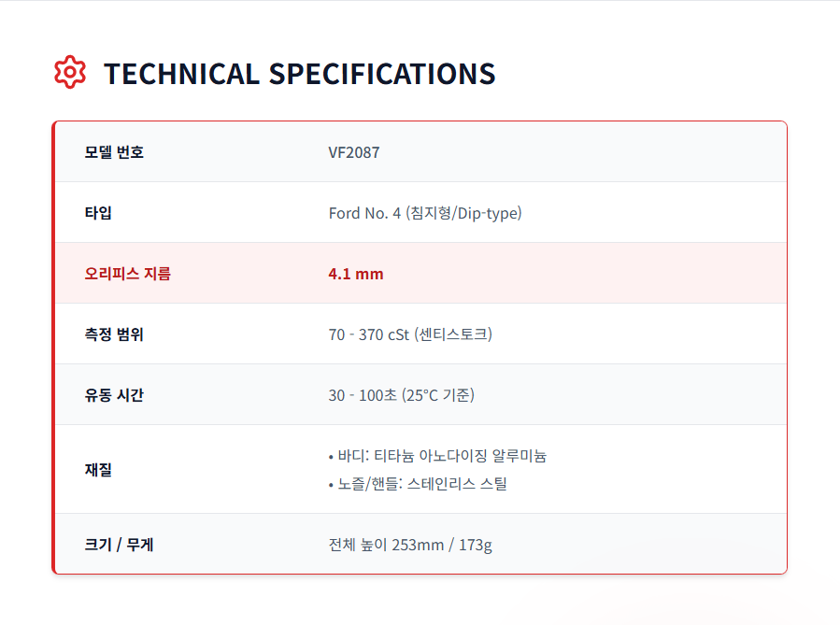Viewport: 840px width, 625px height.
Task: Select the 모델 번호 row label
Action: pyautogui.click(x=114, y=152)
